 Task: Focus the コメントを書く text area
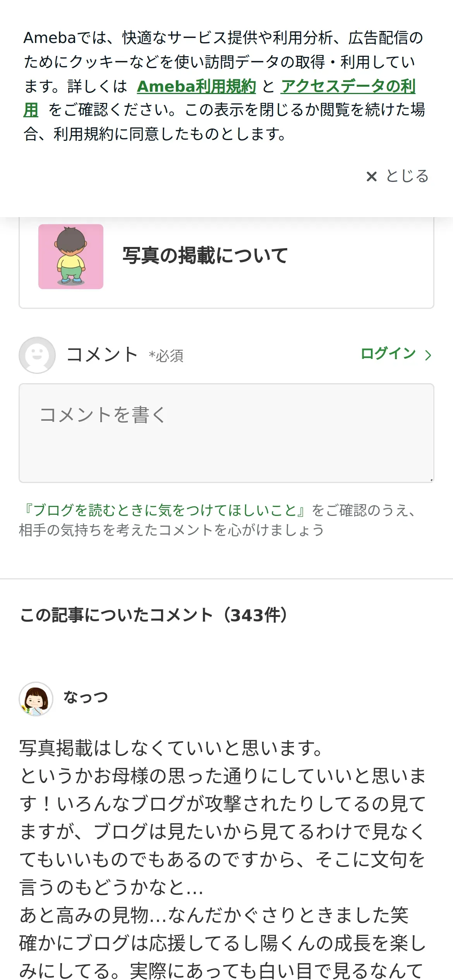coord(226,433)
